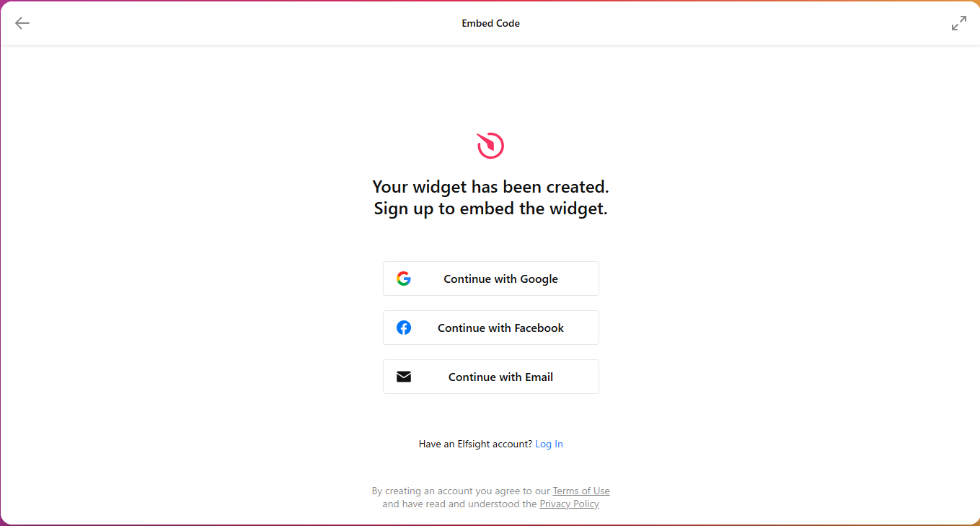
Task: Click the 'Have an Elfsight account?' text
Action: pos(475,444)
